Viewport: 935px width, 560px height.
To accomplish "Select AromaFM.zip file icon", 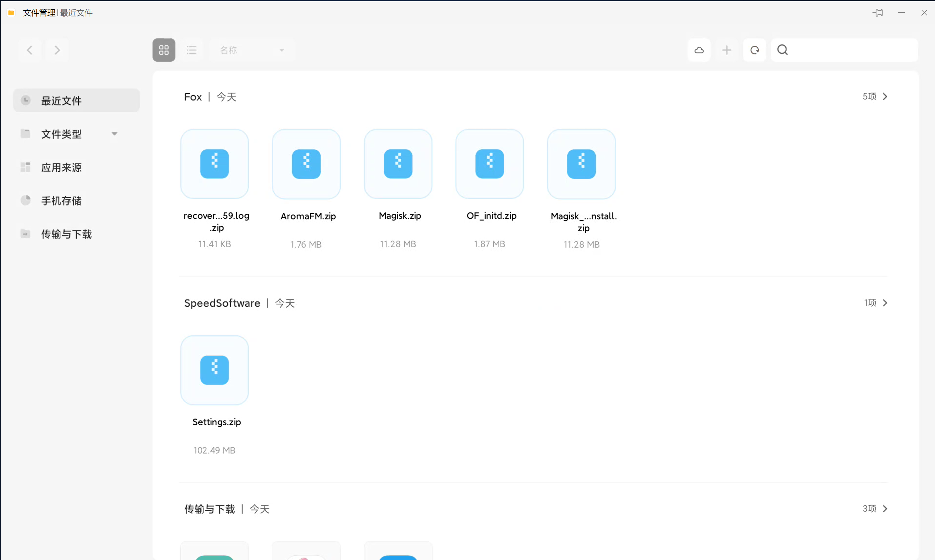I will [x=306, y=164].
